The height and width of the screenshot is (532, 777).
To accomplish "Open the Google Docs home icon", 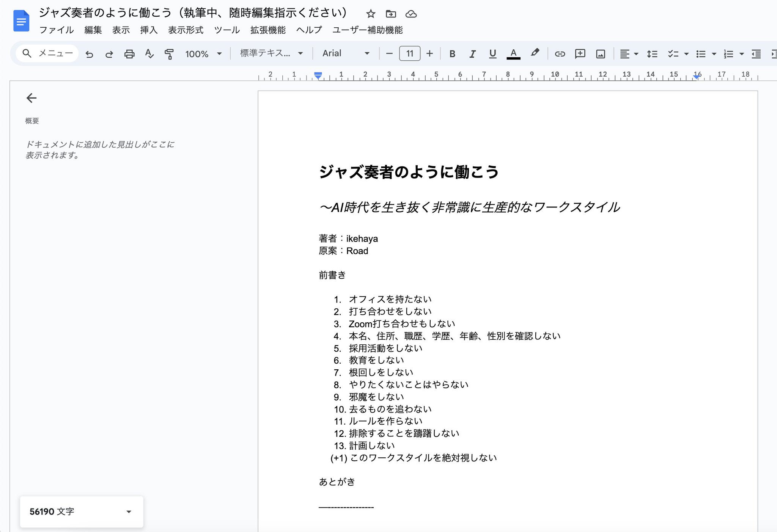I will point(21,21).
